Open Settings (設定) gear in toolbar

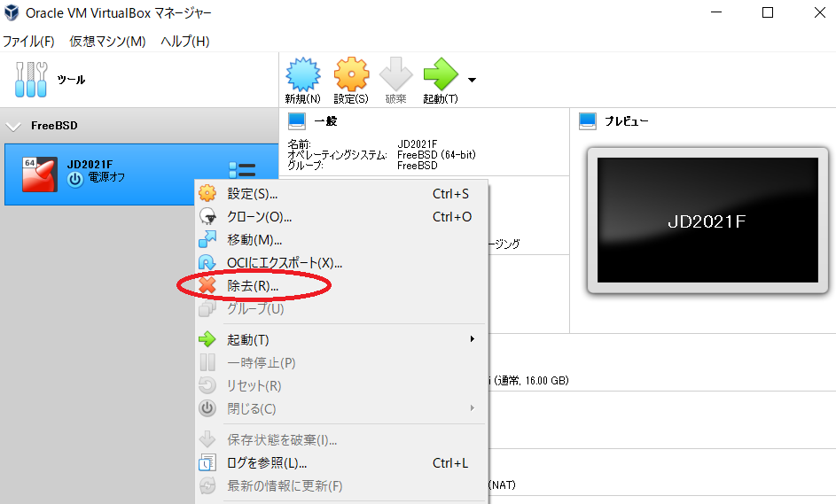(351, 75)
